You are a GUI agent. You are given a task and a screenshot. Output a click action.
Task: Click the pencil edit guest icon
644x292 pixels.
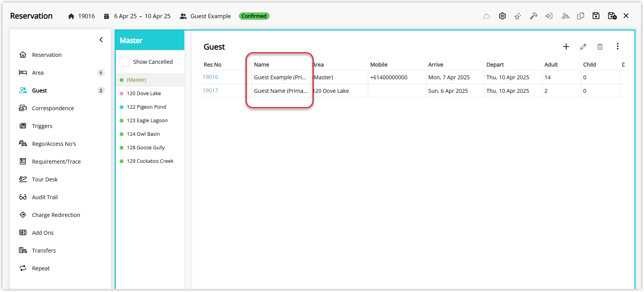[583, 47]
